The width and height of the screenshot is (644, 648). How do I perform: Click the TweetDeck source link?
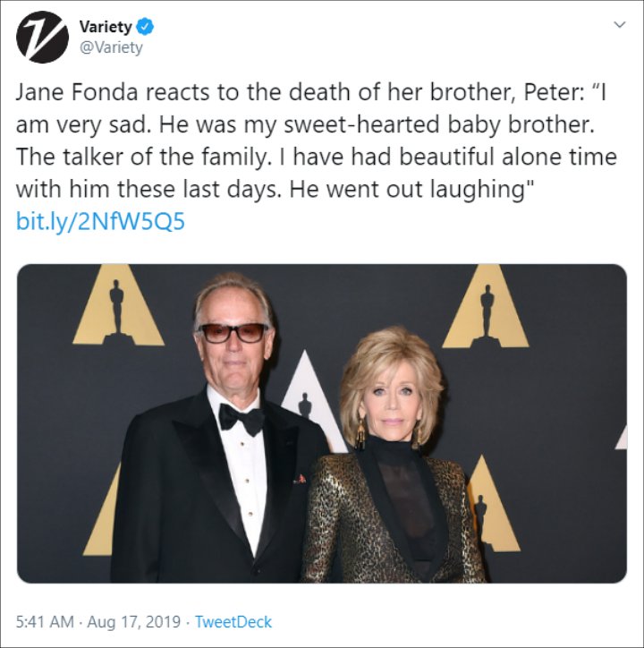pos(233,621)
